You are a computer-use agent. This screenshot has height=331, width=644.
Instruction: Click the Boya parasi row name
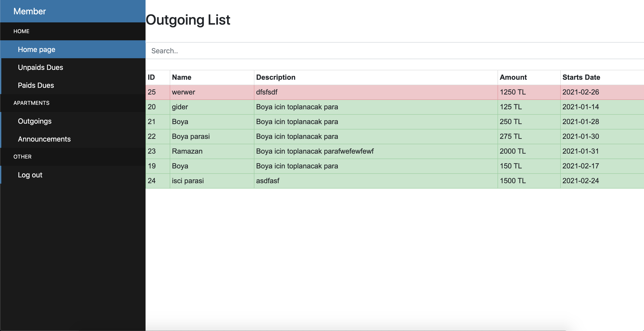click(x=191, y=136)
